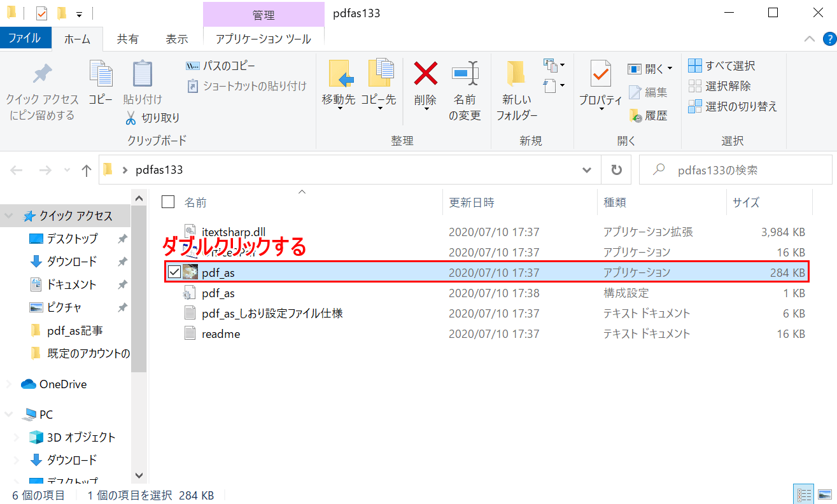Screen dimensions: 837x504
Task: Expand address bar previous locations dropdown
Action: [587, 170]
